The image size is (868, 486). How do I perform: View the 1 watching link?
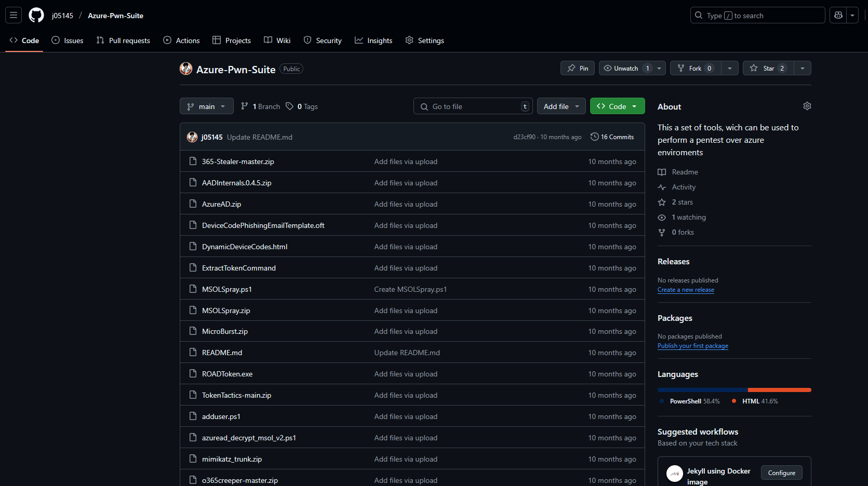(682, 217)
